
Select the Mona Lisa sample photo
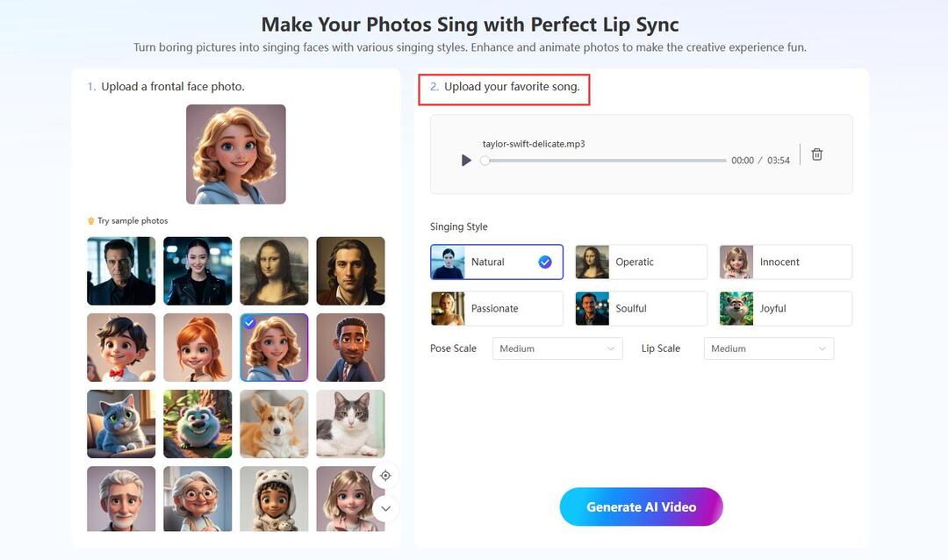coord(274,270)
